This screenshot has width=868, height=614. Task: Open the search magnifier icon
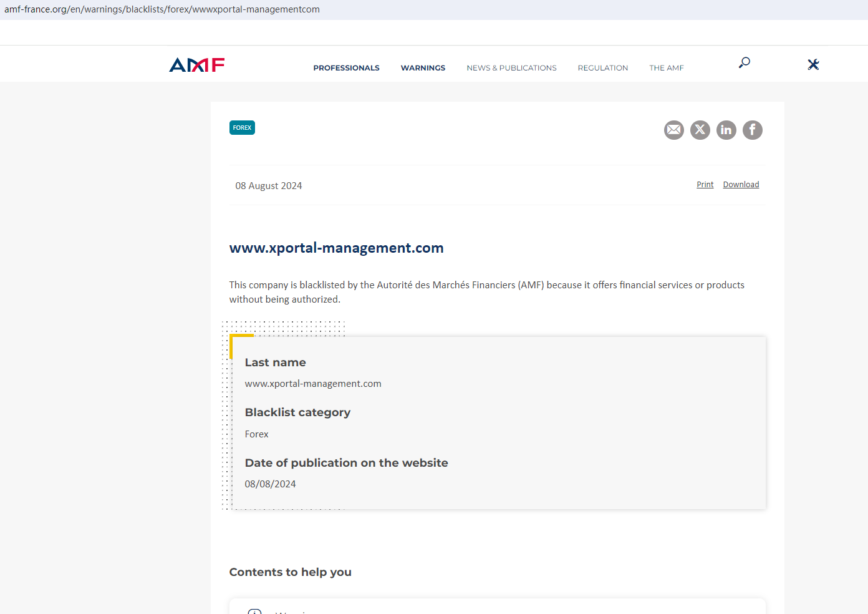(x=744, y=62)
